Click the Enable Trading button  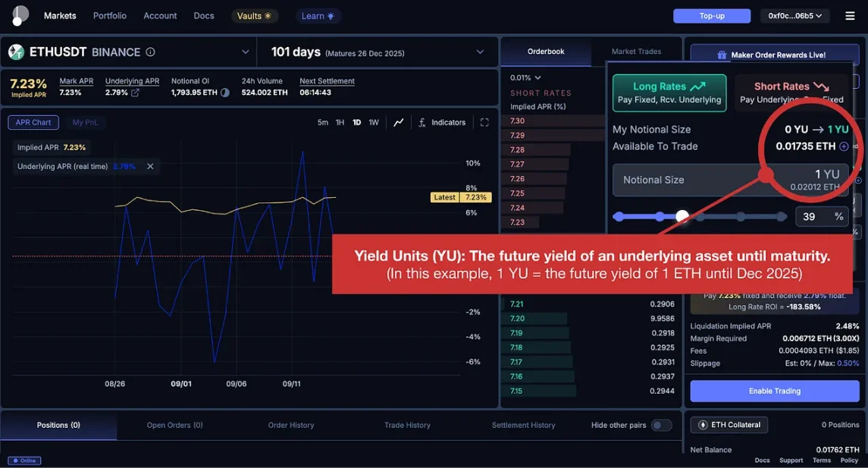point(775,391)
